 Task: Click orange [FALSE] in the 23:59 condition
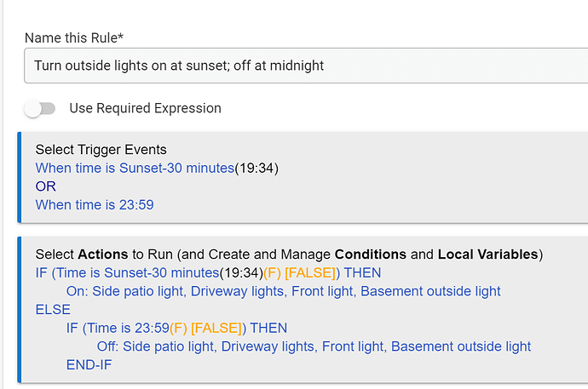click(x=216, y=328)
